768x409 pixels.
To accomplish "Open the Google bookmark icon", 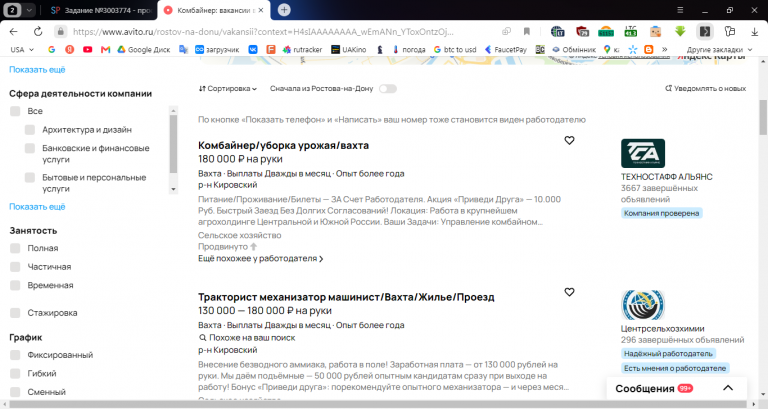I will click(x=51, y=49).
